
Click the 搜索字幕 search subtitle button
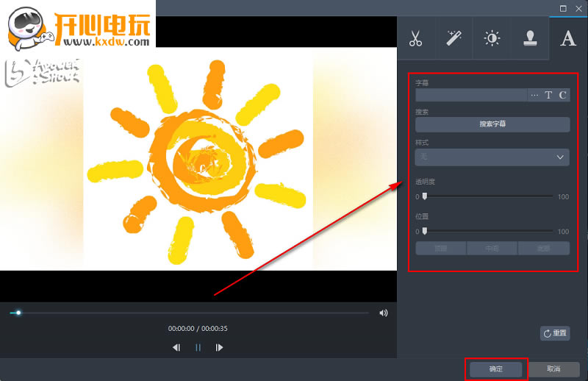pyautogui.click(x=492, y=124)
